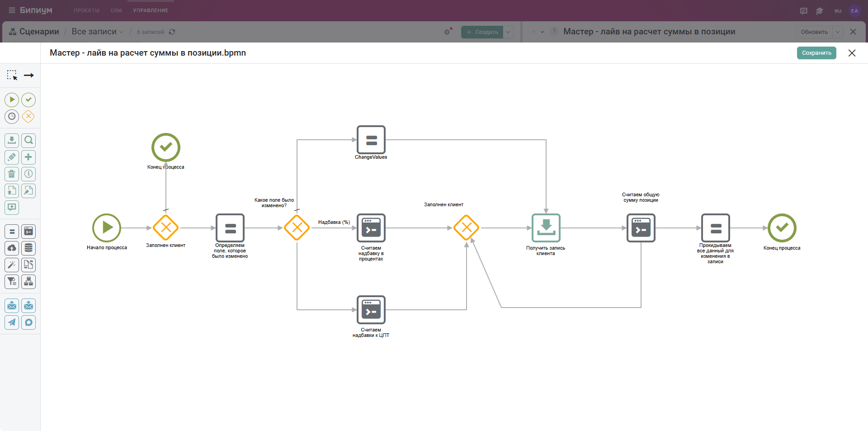
Task: Pick the end event checkmark in palette
Action: click(x=28, y=99)
